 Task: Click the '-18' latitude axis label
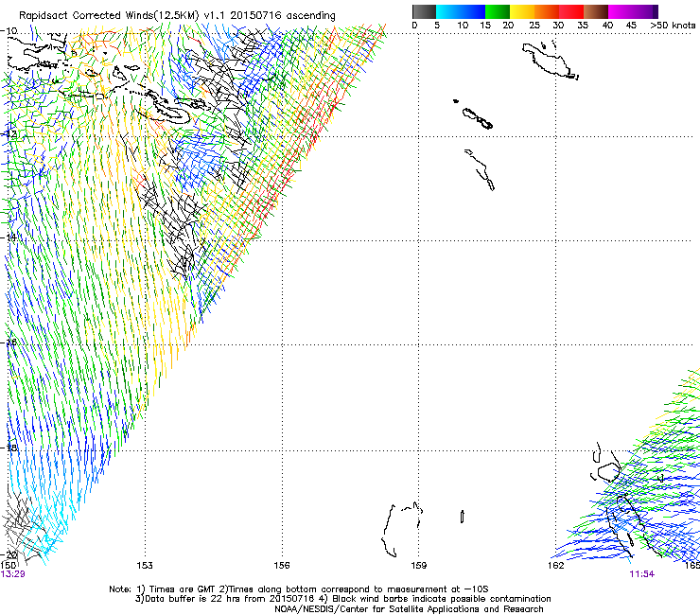[x=9, y=448]
